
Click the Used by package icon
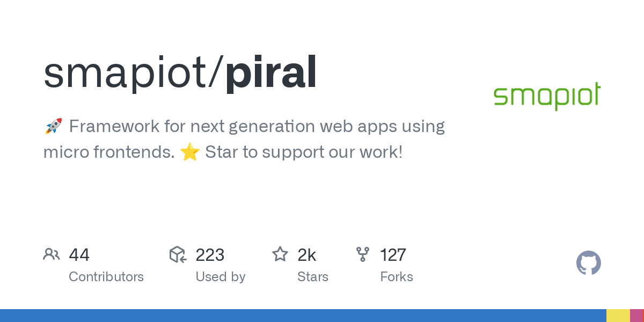point(178,254)
